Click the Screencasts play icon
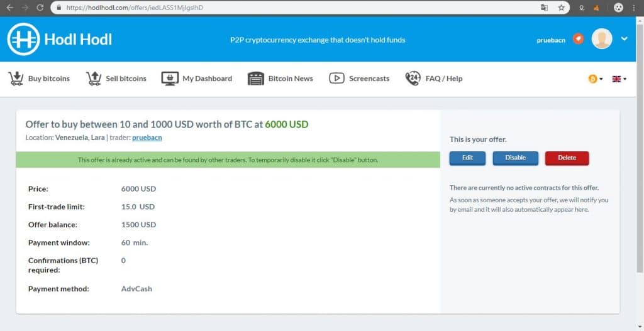Screen dimensions: 644x331 (x=336, y=79)
